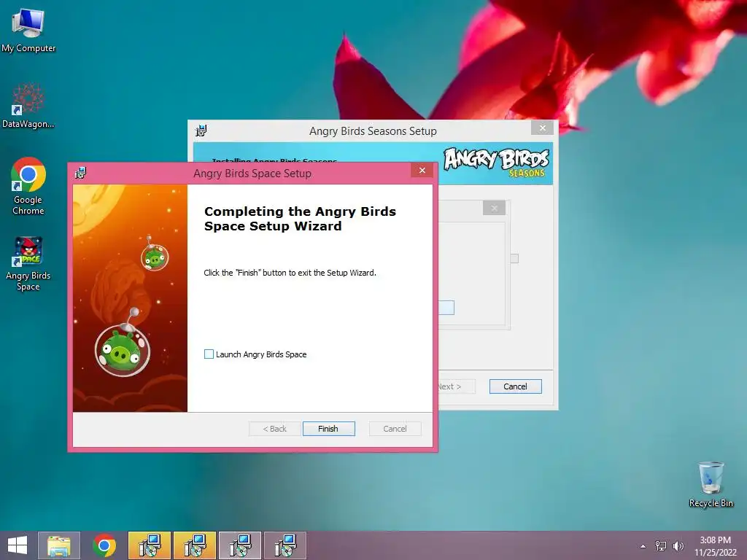
Task: Click Cancel in Angry Birds Space Setup
Action: coord(395,429)
